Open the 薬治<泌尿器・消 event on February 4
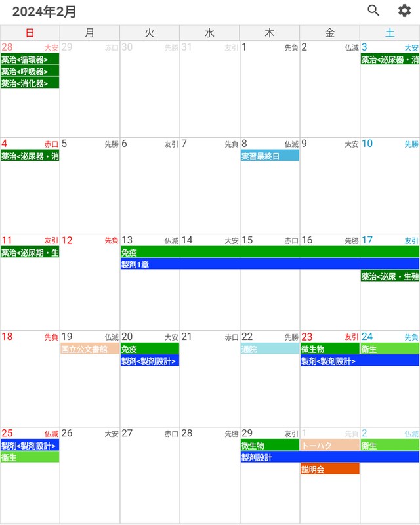This screenshot has height=525, width=420. pos(30,156)
